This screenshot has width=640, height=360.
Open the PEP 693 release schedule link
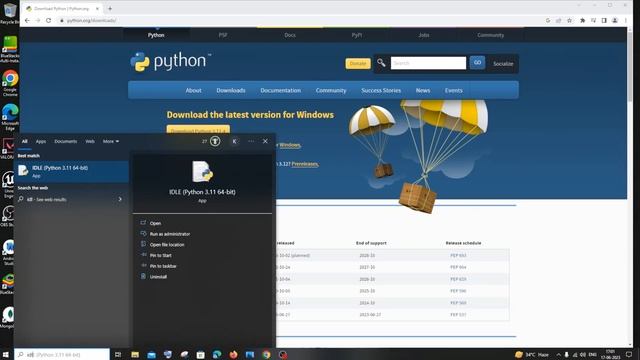coord(458,255)
